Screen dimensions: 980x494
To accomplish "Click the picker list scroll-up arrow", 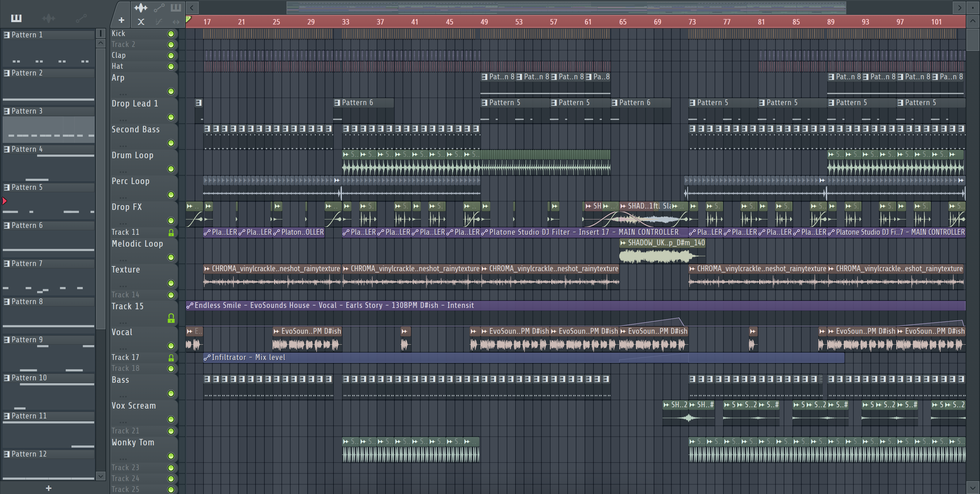I will coord(100,43).
